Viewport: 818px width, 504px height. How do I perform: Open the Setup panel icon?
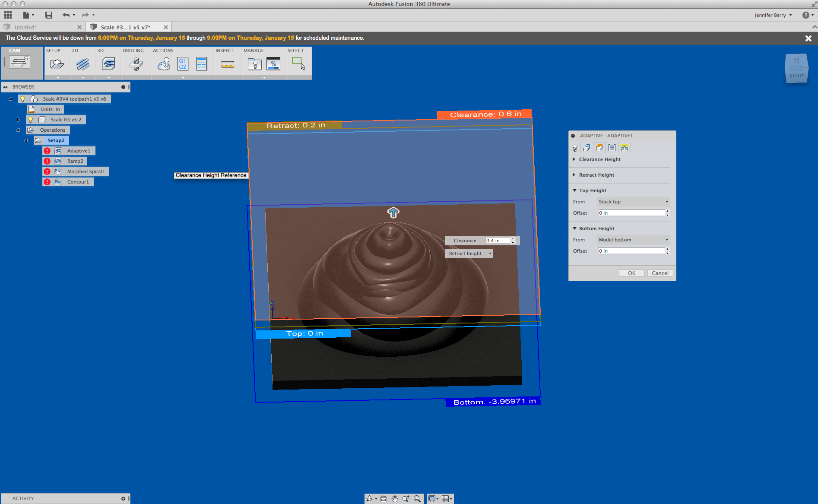(x=57, y=63)
